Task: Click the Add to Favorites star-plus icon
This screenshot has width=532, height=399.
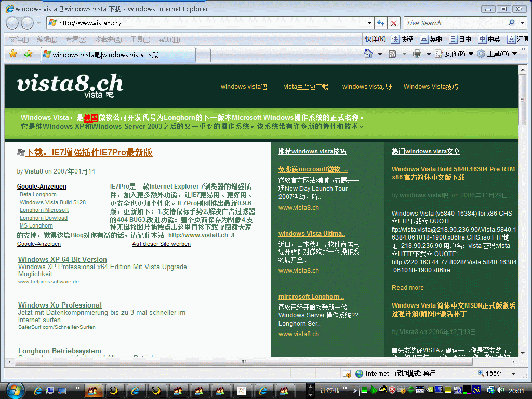Action: pyautogui.click(x=28, y=54)
